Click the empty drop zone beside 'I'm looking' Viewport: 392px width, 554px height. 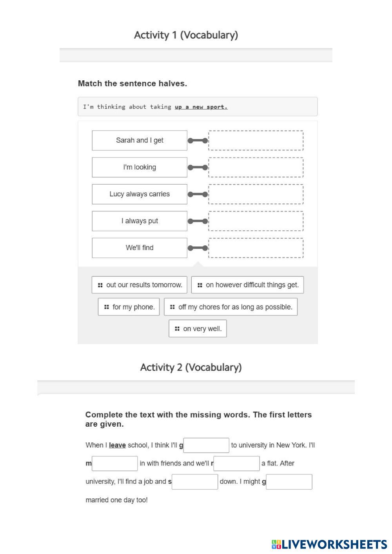256,167
